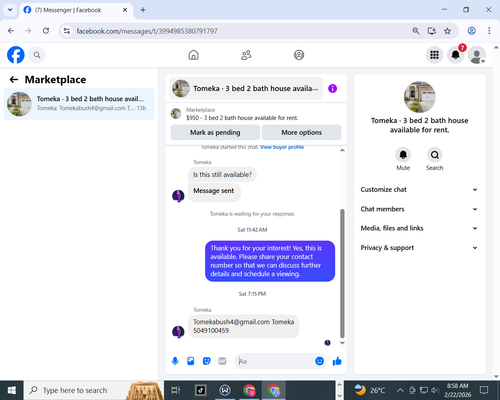Open the Chrome profile icon
500x400 pixels.
[472, 31]
